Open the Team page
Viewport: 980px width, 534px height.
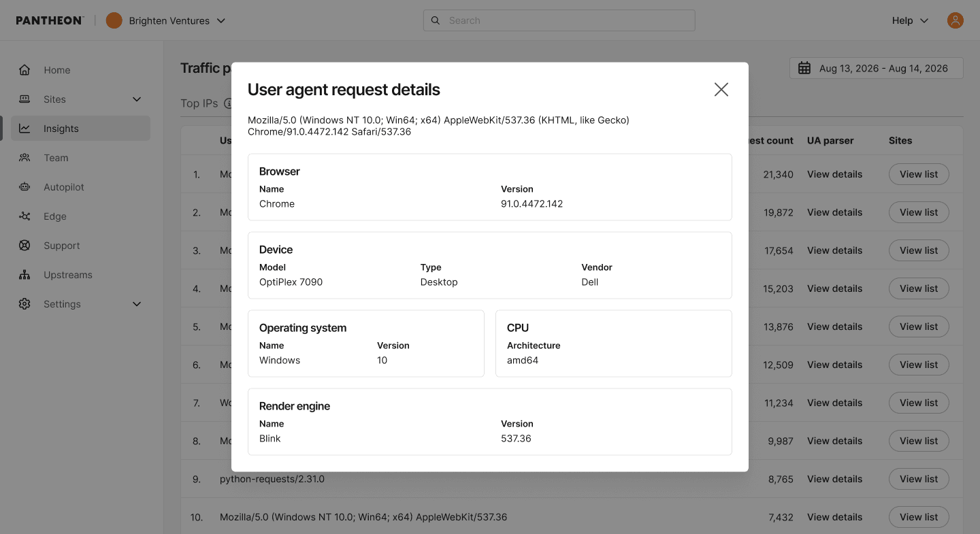pos(80,158)
